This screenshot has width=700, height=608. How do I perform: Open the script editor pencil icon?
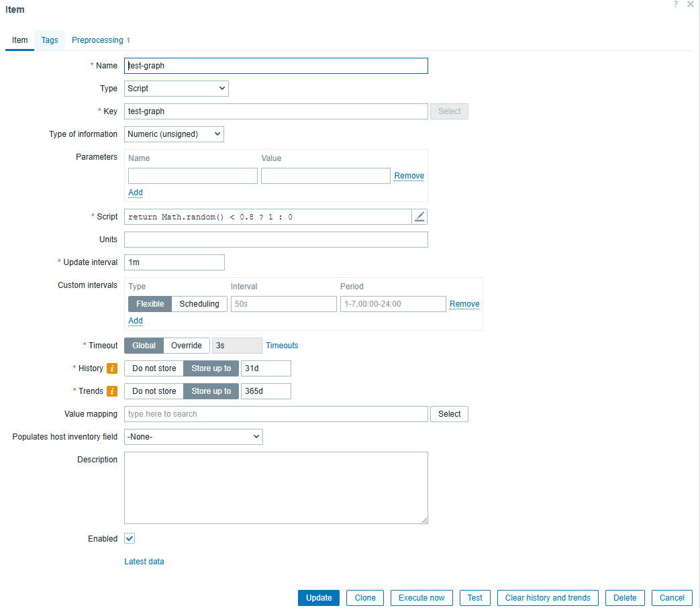(419, 217)
